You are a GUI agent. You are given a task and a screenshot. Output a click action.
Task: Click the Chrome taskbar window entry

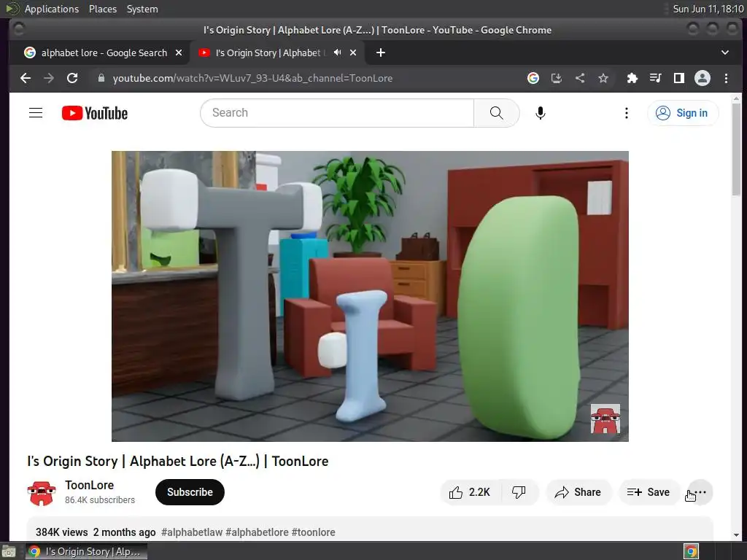tap(86, 551)
